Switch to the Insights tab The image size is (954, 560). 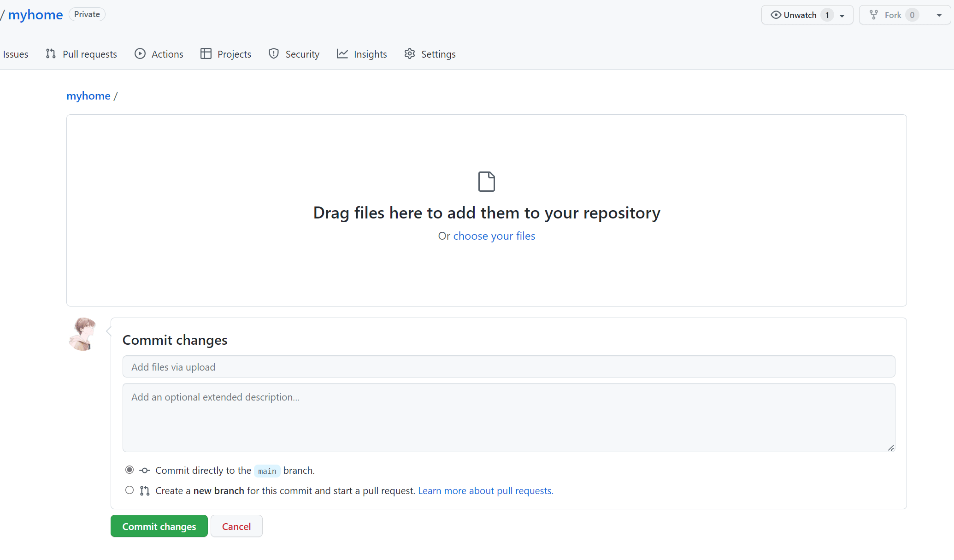click(370, 54)
